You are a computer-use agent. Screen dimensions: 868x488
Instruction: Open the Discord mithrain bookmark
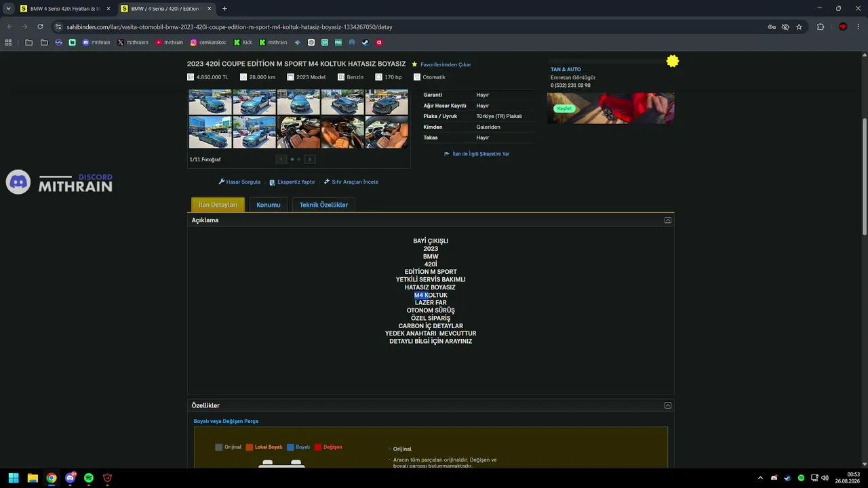(96, 42)
